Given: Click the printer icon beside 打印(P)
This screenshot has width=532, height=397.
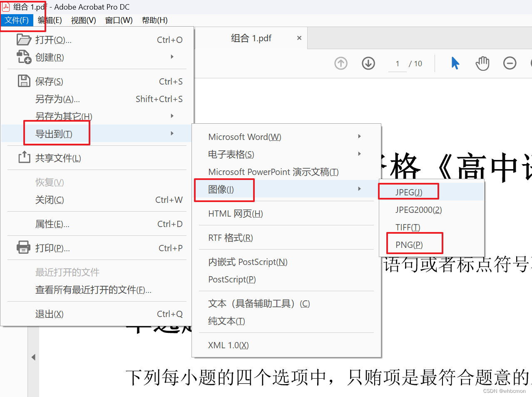Looking at the screenshot, I should point(23,247).
